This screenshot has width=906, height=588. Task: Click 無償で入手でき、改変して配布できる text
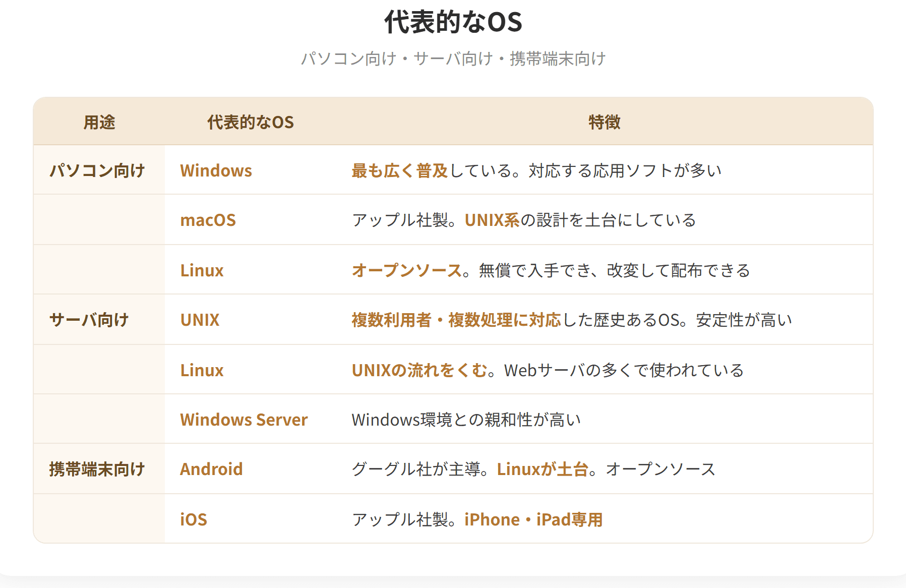click(614, 270)
